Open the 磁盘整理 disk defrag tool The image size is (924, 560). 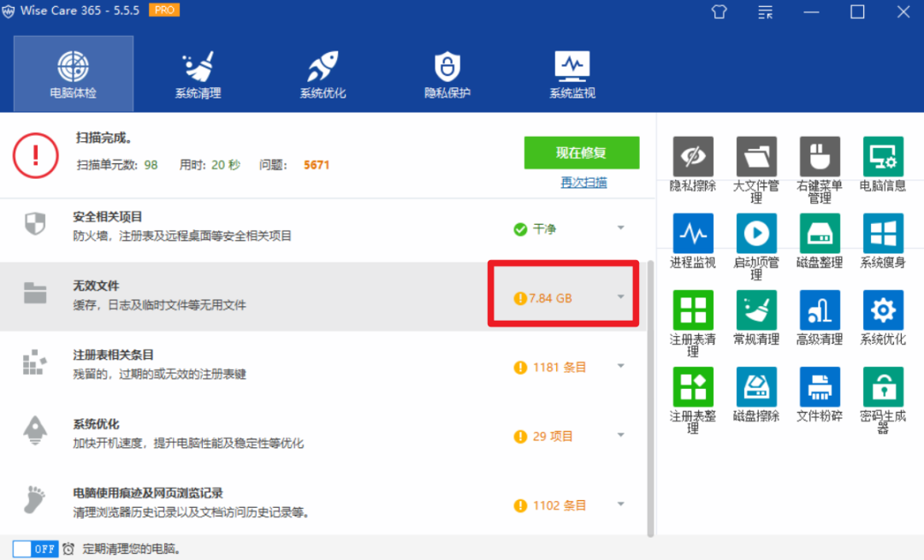[x=820, y=233]
